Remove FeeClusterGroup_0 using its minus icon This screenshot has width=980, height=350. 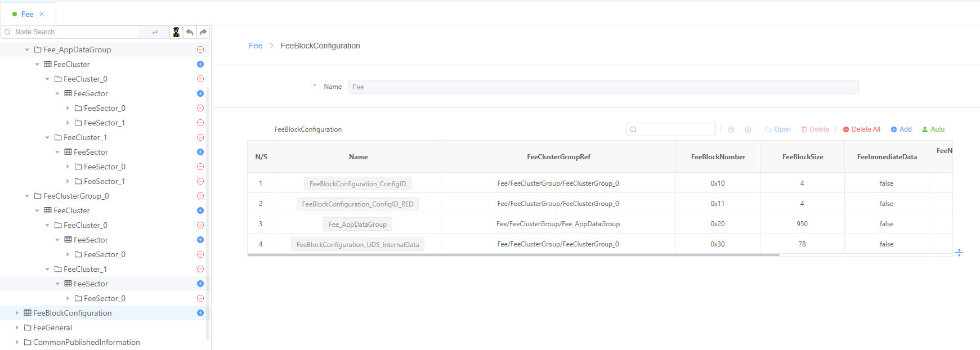(200, 196)
